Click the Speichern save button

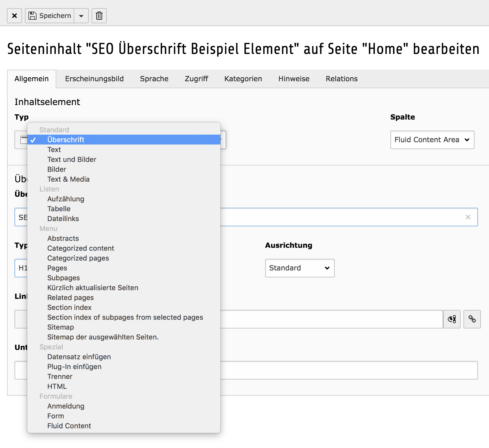click(x=50, y=16)
